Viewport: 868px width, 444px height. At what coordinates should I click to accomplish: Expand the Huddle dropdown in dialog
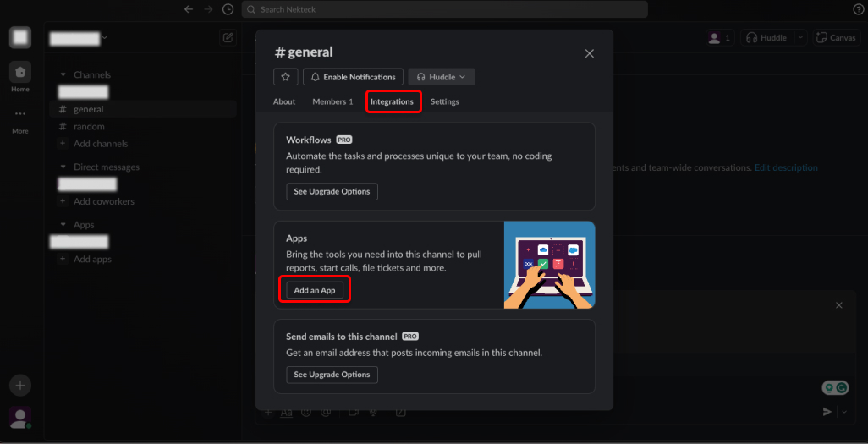point(463,77)
